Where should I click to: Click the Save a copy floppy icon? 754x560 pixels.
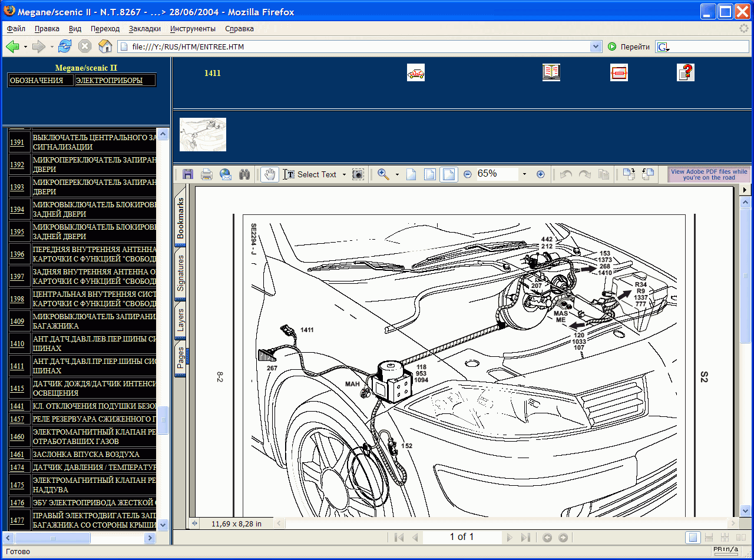(x=188, y=174)
